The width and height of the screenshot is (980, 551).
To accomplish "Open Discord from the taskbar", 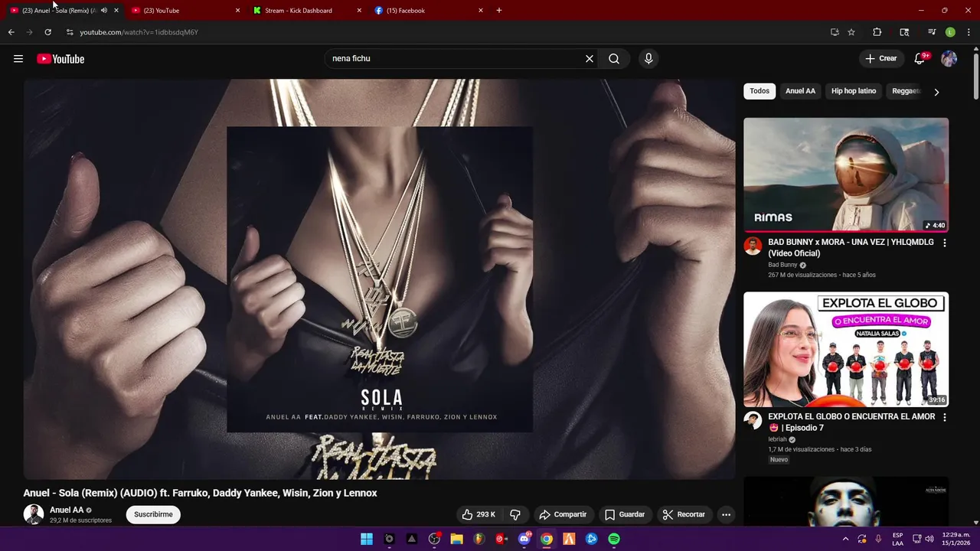I will coord(524,539).
